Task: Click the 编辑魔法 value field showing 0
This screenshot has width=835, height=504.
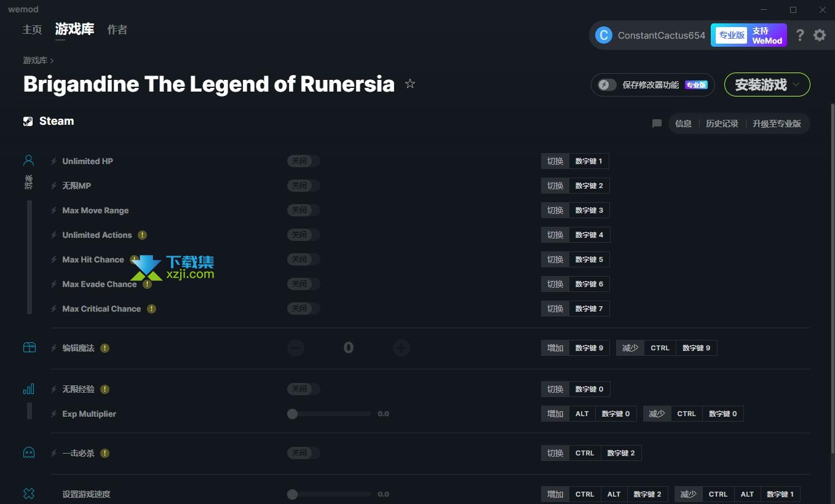Action: pyautogui.click(x=349, y=348)
